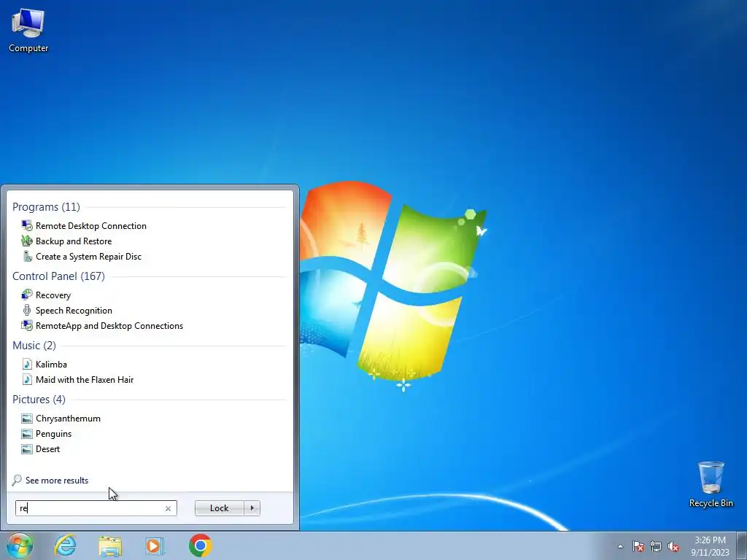Click the Windows Start orb
This screenshot has width=747, height=560.
tap(19, 545)
